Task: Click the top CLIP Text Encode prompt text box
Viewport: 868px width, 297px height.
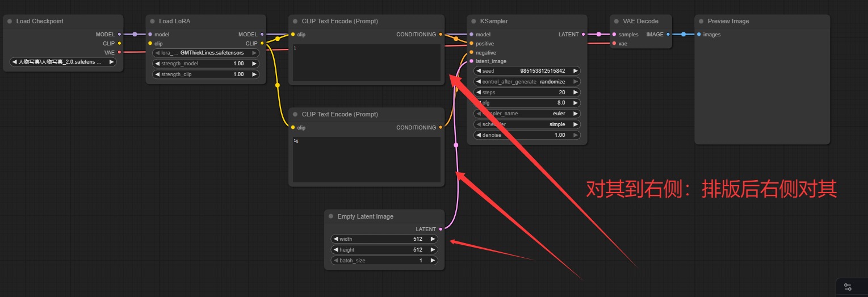Action: tap(366, 62)
